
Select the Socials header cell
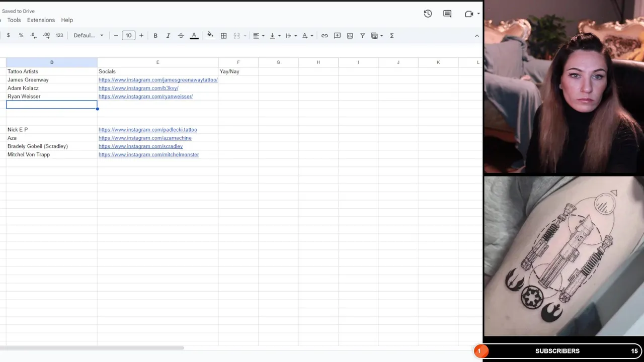click(x=157, y=71)
